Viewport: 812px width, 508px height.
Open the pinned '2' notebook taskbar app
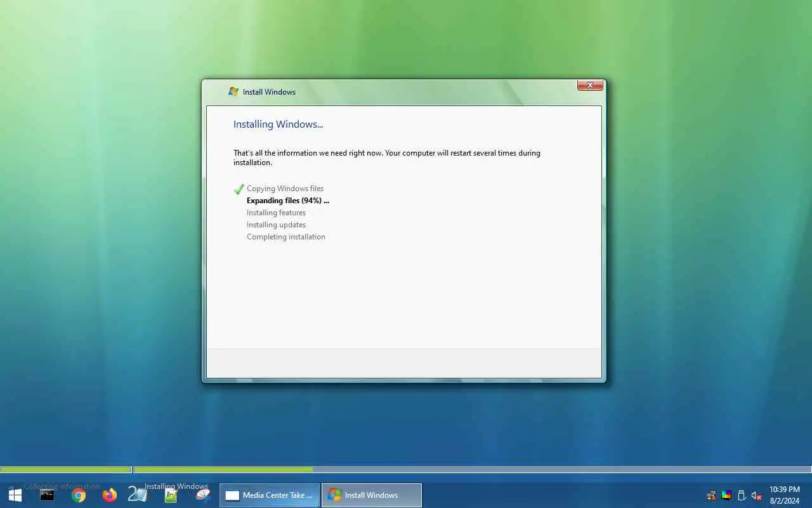138,495
